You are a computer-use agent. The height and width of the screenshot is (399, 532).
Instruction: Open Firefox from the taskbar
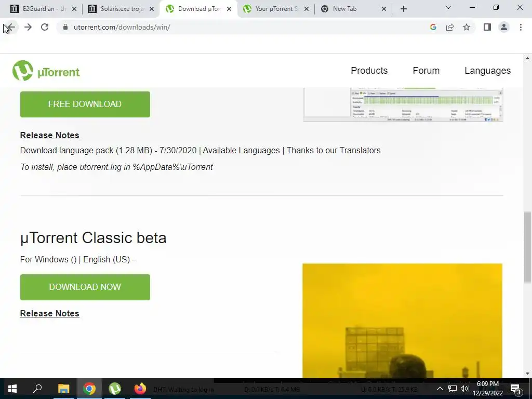pos(140,389)
